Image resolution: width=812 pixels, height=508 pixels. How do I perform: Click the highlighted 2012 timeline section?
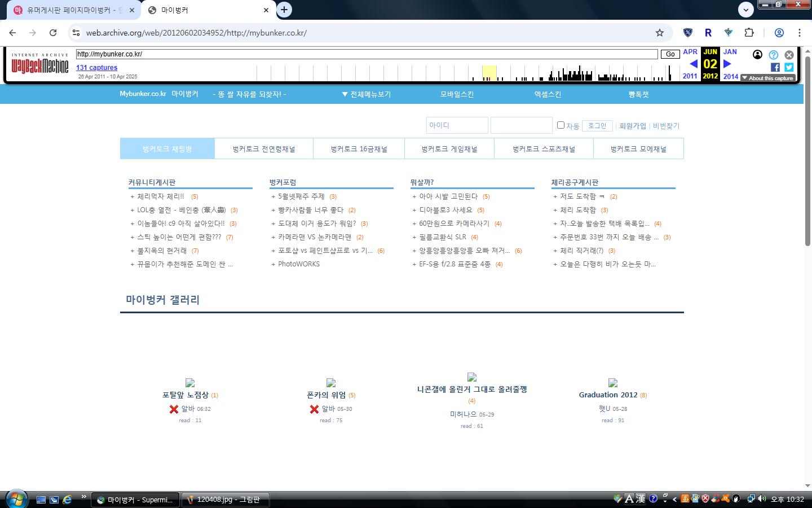click(489, 73)
